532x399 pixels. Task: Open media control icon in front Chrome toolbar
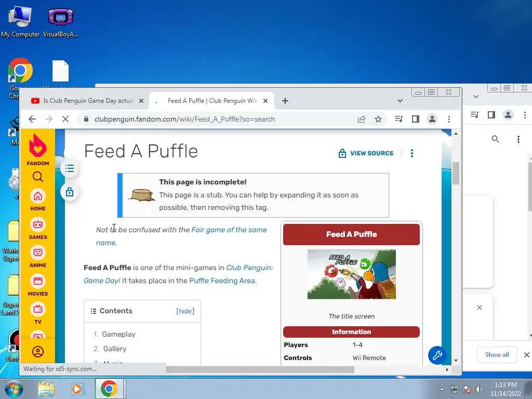(x=399, y=119)
